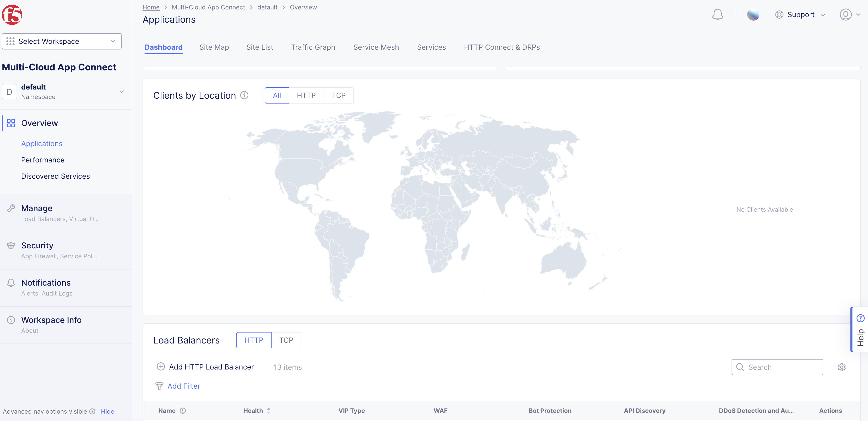Open the Traffic Graph tab
The width and height of the screenshot is (868, 421).
point(313,47)
